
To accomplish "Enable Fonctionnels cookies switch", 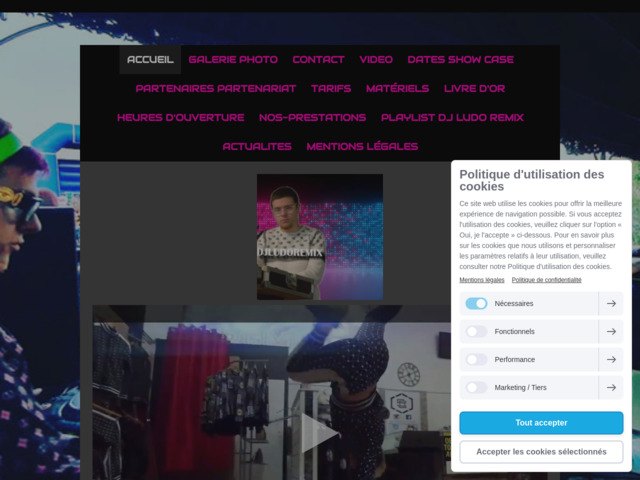I will coord(476,332).
